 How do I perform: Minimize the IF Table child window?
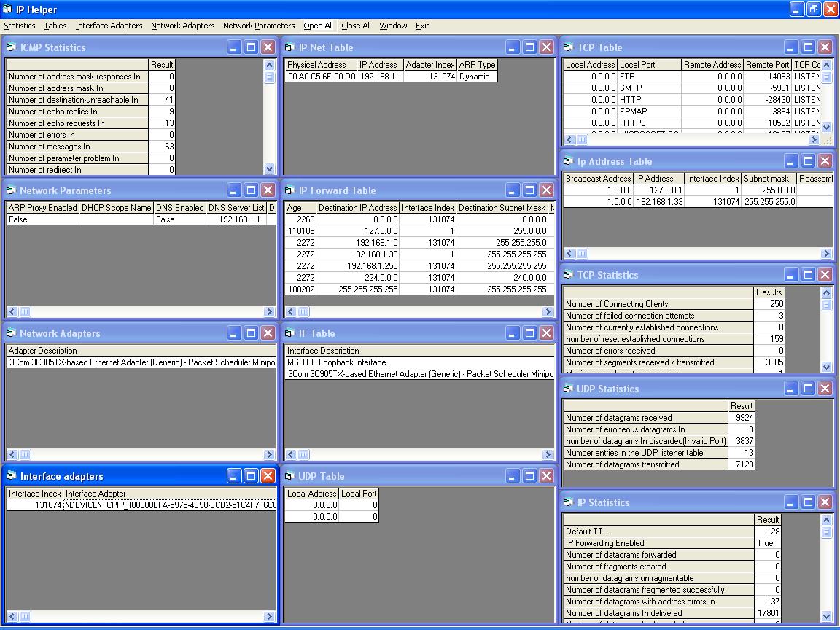[513, 333]
